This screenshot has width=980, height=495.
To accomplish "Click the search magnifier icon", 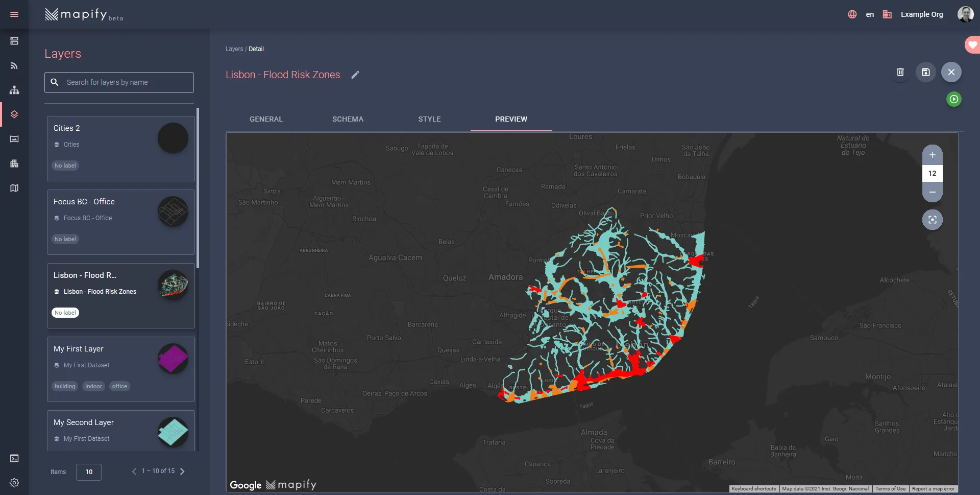I will 55,82.
